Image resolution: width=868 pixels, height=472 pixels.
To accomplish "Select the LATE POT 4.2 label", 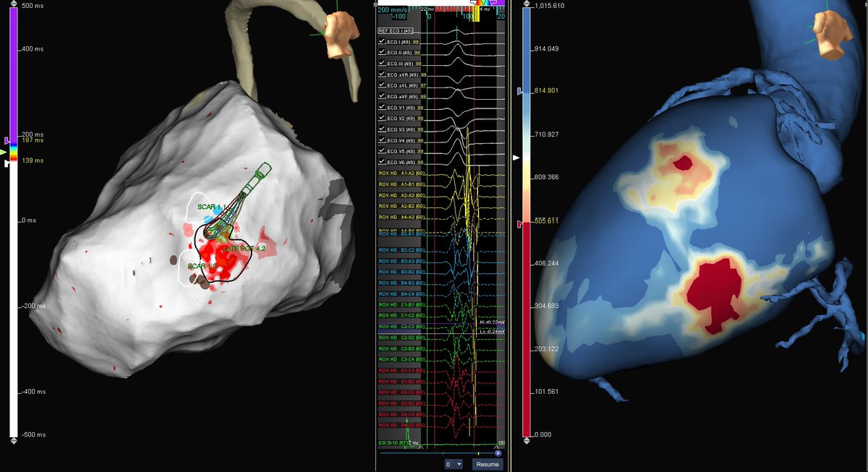I will click(244, 248).
